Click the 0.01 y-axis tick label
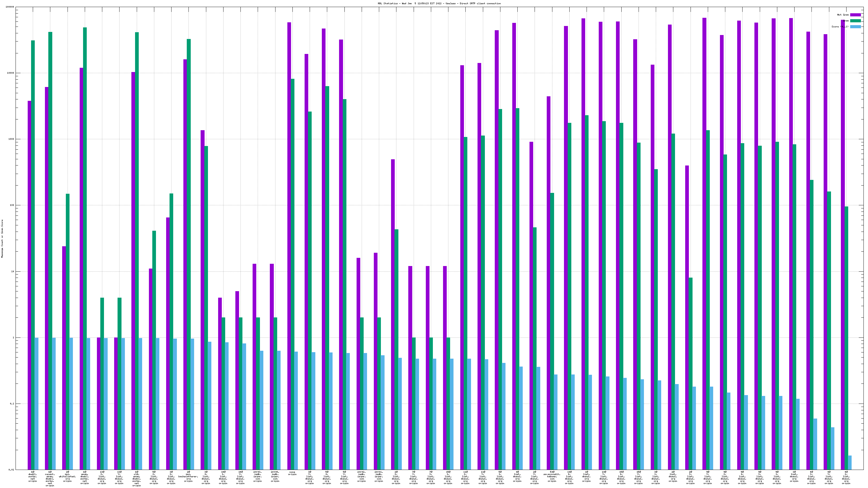This screenshot has width=868, height=488. pyautogui.click(x=11, y=469)
